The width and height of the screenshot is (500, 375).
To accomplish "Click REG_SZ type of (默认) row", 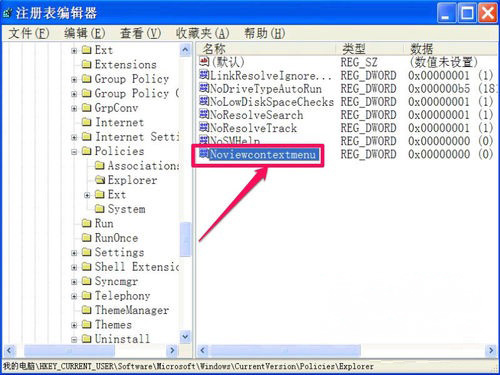I will tap(359, 62).
